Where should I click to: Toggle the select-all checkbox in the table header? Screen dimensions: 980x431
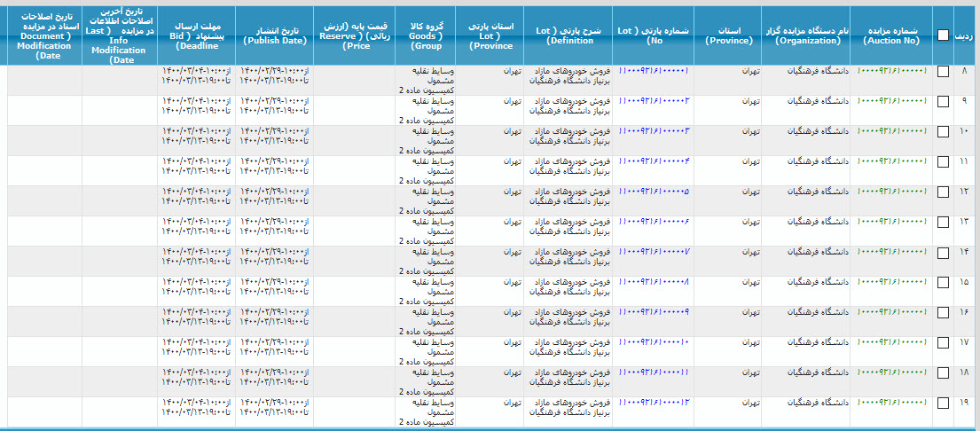tap(943, 35)
